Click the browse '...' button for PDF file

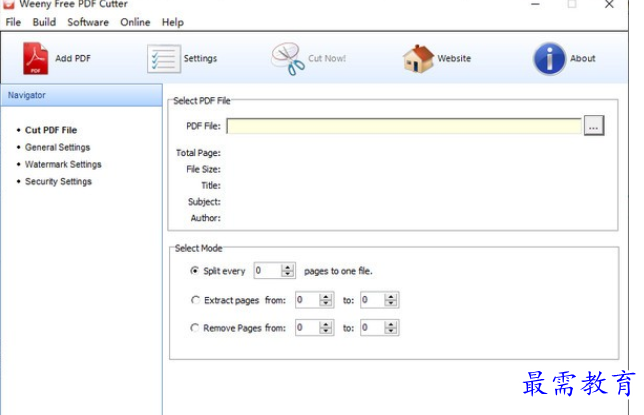593,126
